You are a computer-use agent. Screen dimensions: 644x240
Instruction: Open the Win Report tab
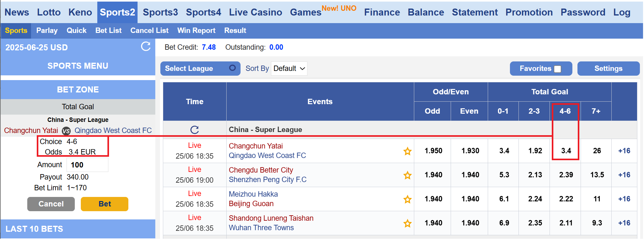pos(196,31)
